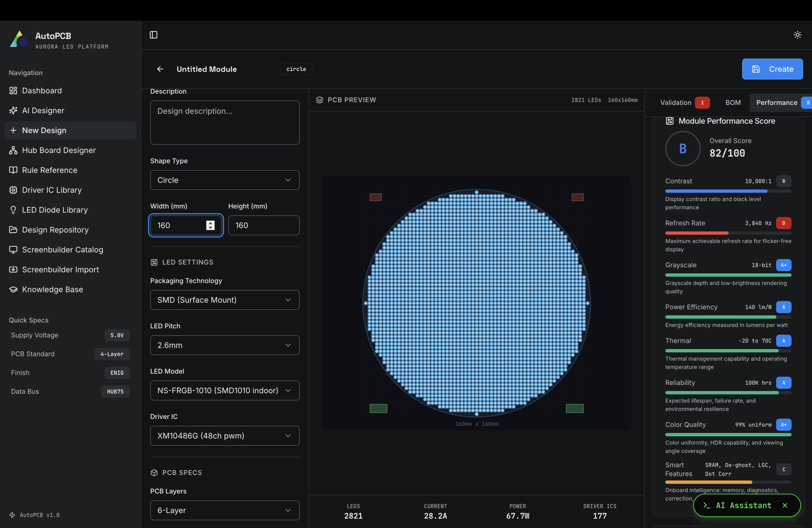Open the Shape Type dropdown
This screenshot has width=812, height=528.
point(225,180)
